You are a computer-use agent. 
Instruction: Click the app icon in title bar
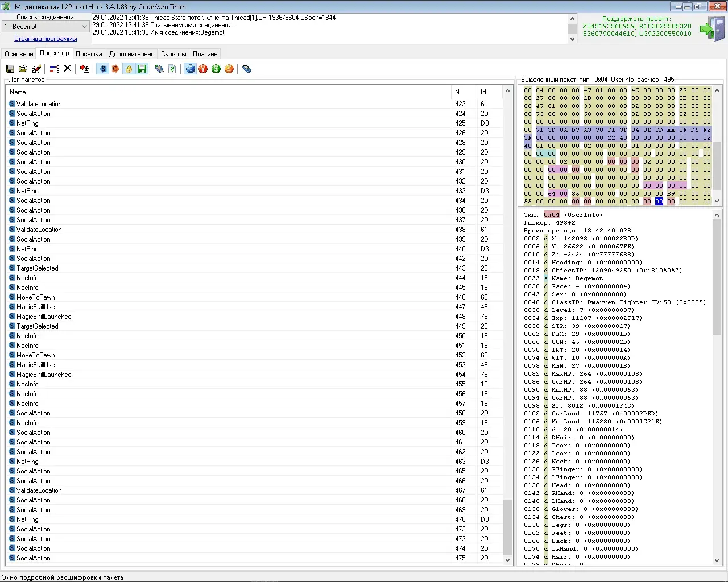tap(6, 6)
